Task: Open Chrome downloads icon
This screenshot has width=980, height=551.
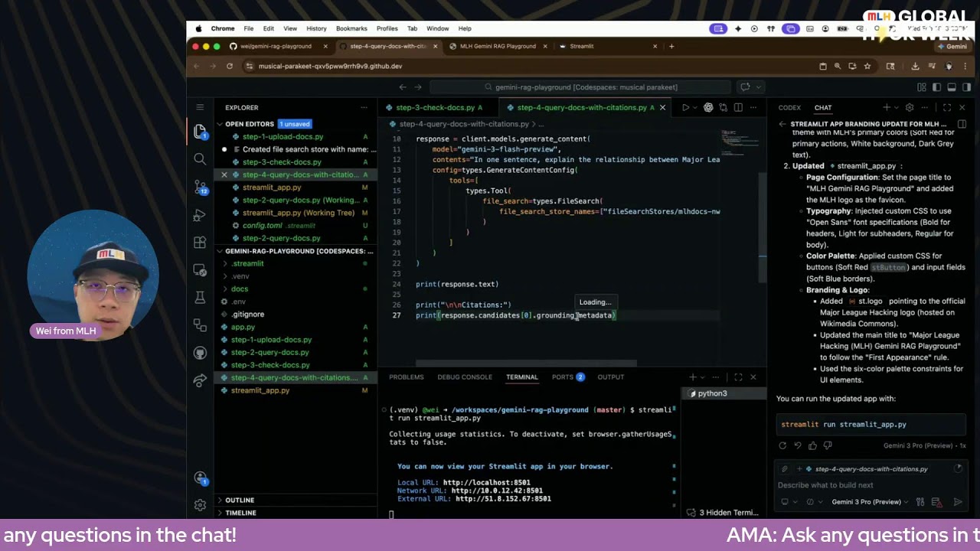Action: (915, 67)
